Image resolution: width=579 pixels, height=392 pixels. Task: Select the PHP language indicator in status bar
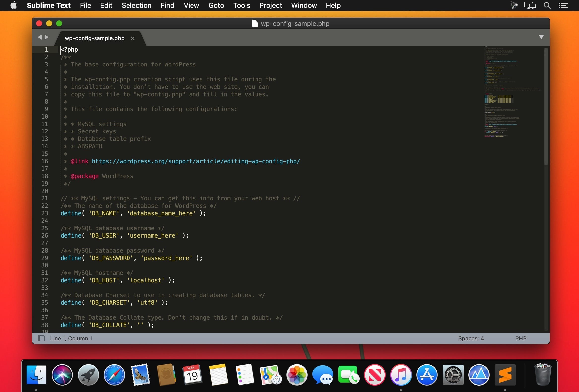point(521,338)
